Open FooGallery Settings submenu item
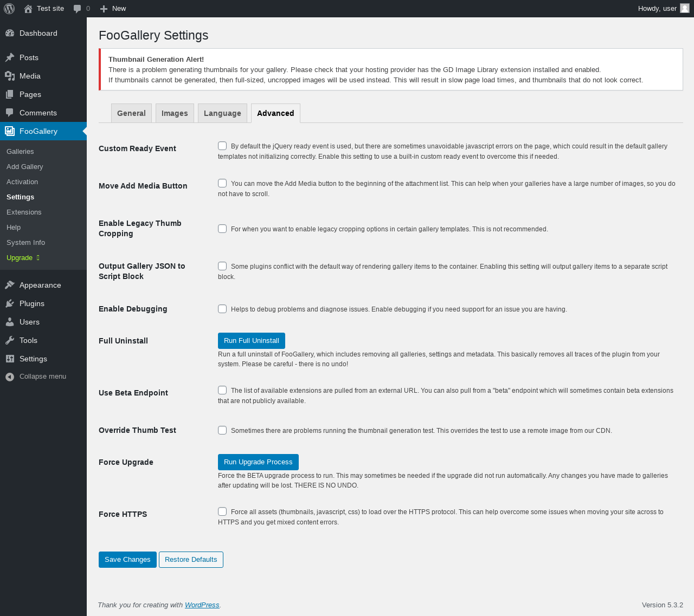This screenshot has width=694, height=616. click(21, 197)
